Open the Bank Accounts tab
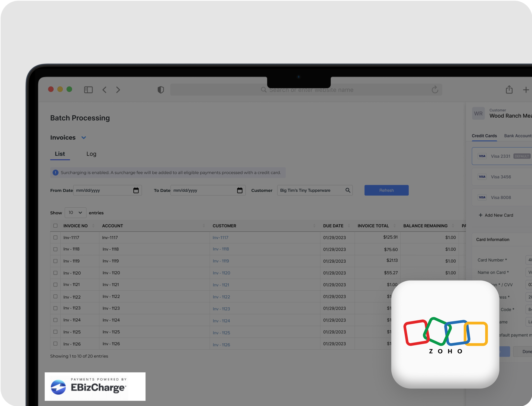Viewport: 532px width, 406px height. coord(518,136)
